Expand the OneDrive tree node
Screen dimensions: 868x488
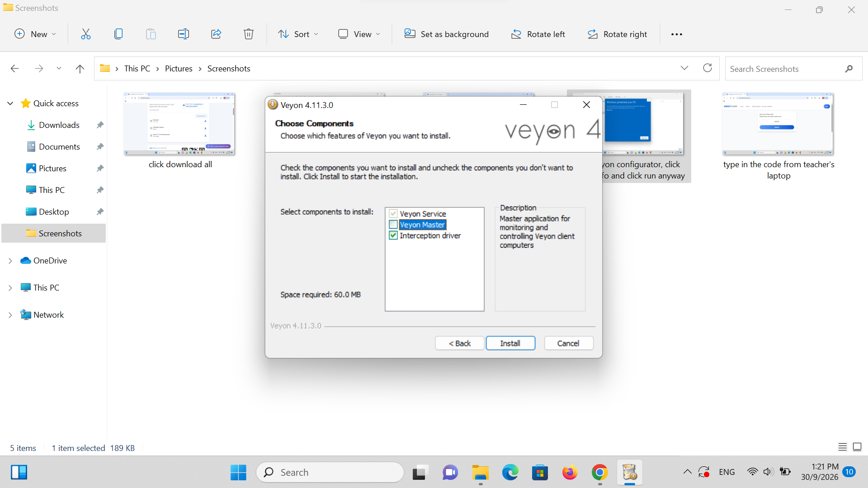tap(10, 261)
